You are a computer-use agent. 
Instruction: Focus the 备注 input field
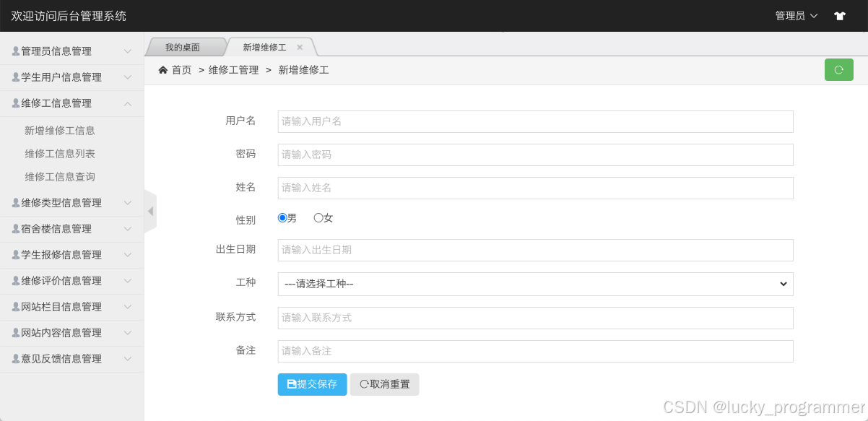(x=535, y=351)
